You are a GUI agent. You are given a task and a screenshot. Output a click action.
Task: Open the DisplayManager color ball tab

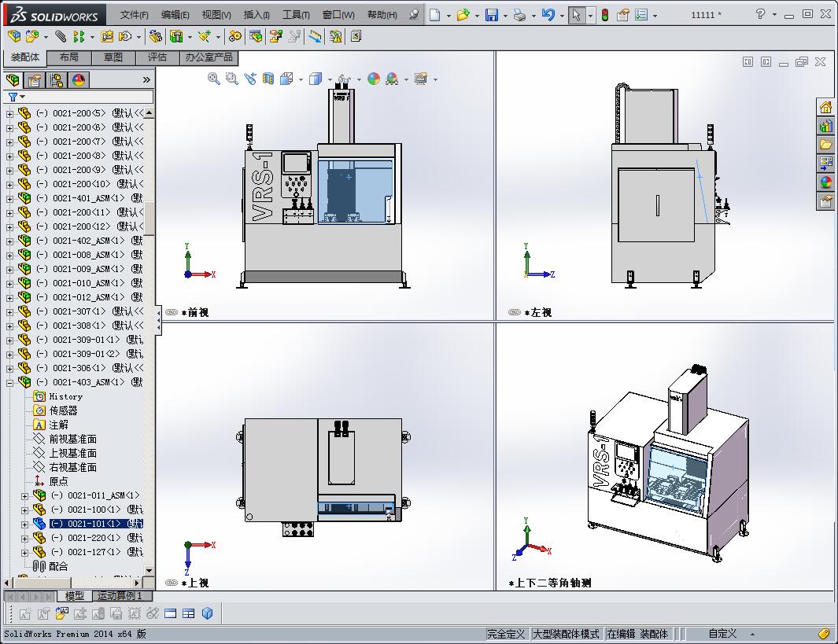[x=79, y=79]
